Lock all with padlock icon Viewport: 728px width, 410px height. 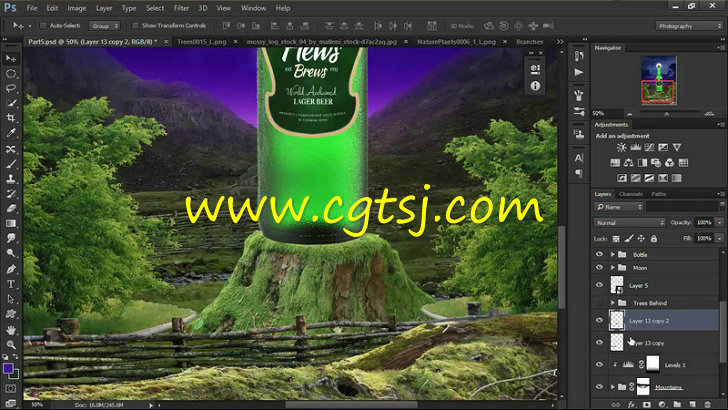[654, 239]
